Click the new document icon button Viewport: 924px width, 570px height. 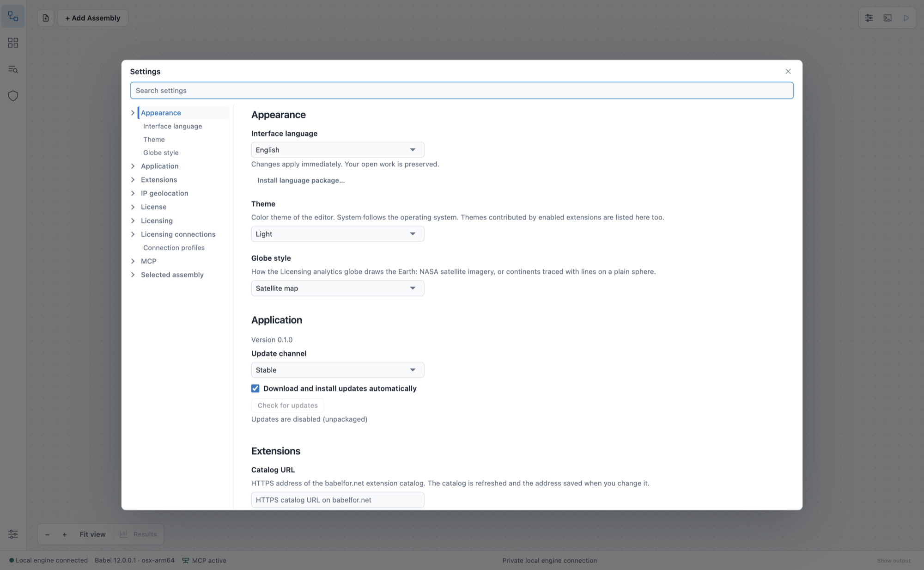tap(45, 18)
